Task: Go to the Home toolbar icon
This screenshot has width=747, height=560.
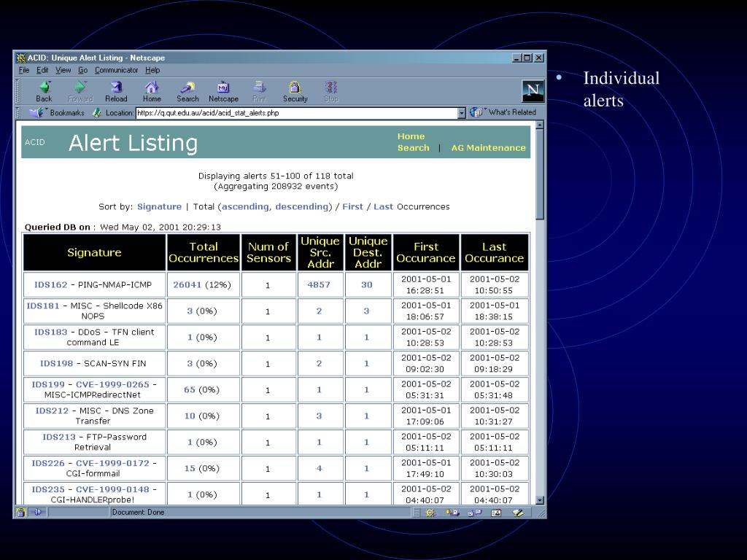Action: click(152, 88)
